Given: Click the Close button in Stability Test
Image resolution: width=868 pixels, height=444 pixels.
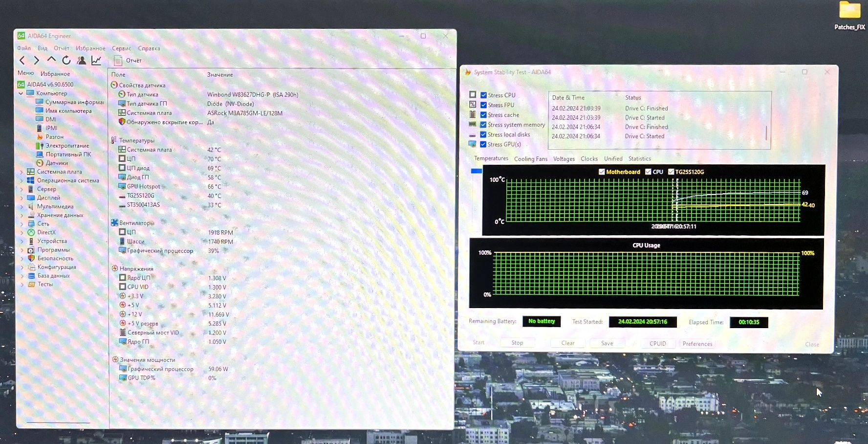Looking at the screenshot, I should (x=812, y=344).
